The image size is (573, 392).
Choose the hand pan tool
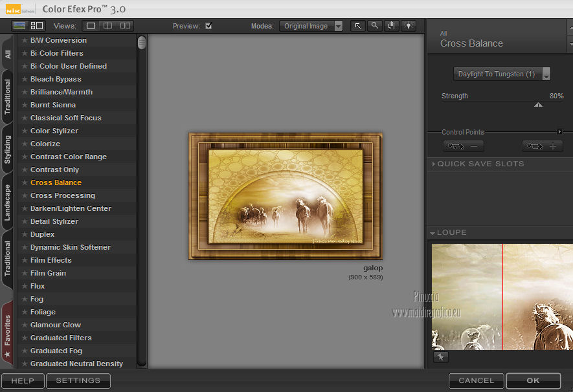391,26
